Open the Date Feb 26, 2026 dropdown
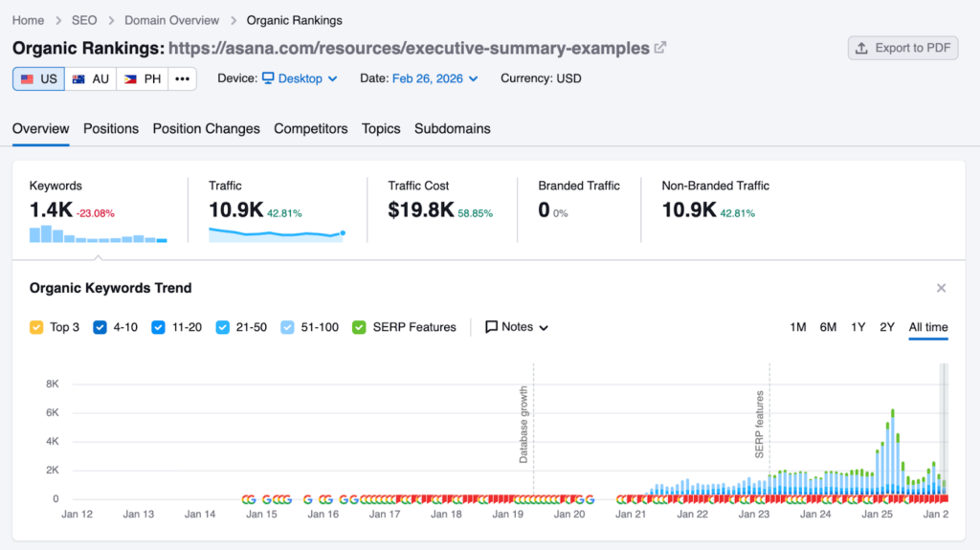This screenshot has height=550, width=980. pos(434,78)
